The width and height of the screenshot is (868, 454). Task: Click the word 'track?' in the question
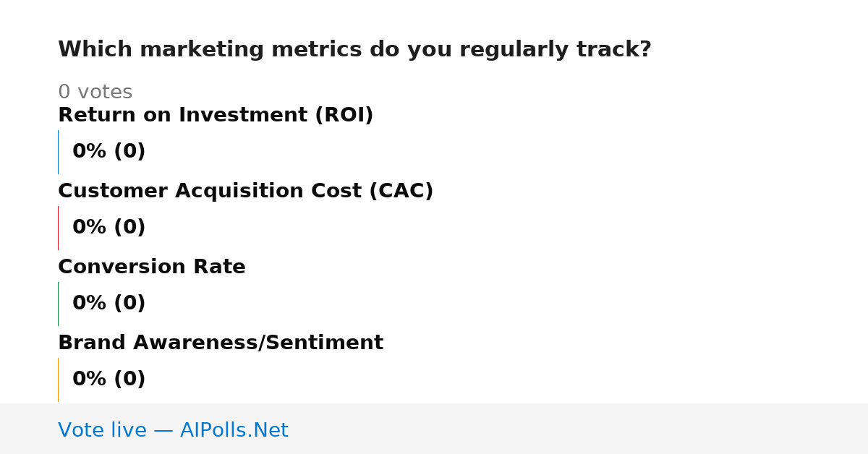tap(614, 50)
